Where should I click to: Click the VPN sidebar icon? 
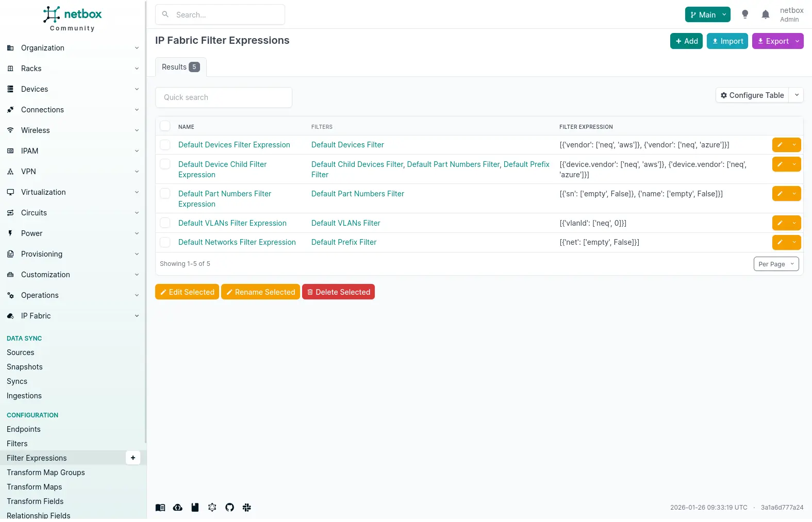coord(10,172)
